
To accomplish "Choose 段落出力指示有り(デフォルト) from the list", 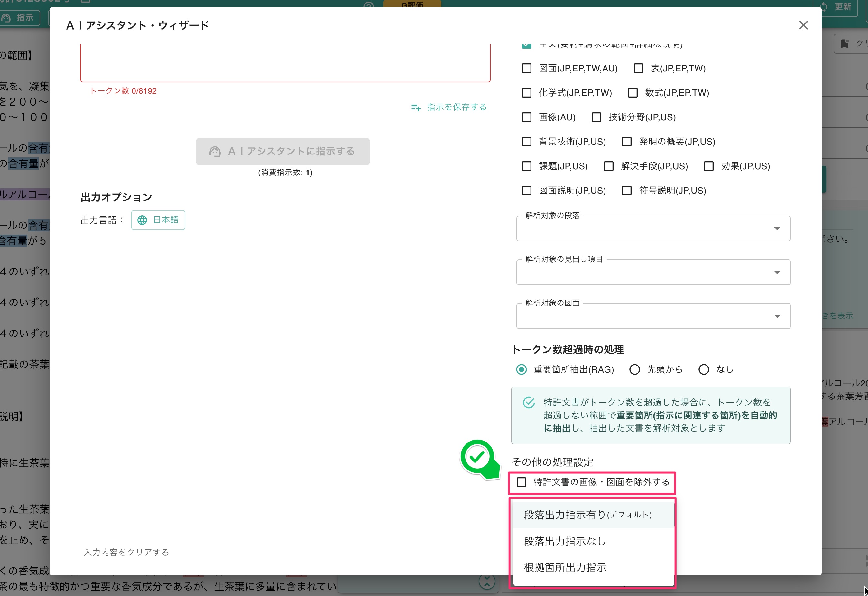I will [594, 515].
